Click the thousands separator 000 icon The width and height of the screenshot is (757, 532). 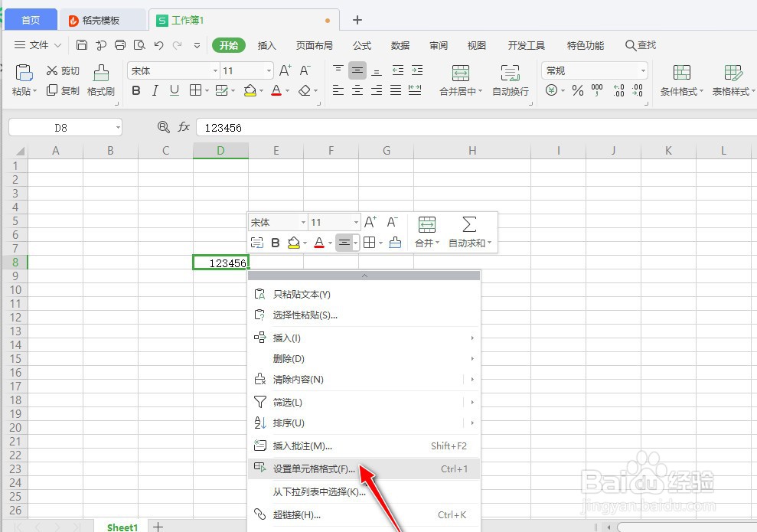[597, 90]
